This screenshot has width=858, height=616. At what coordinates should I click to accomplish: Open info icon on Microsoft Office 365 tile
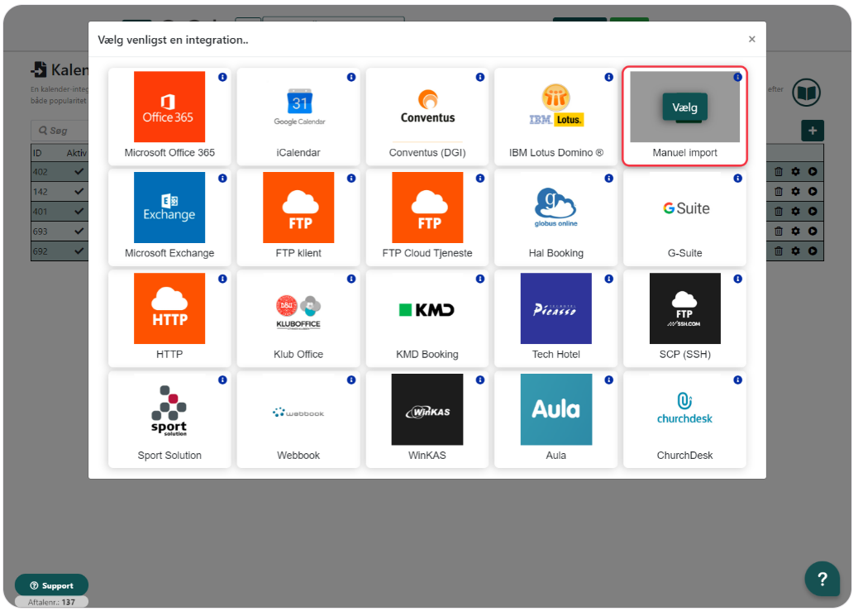[x=222, y=77]
